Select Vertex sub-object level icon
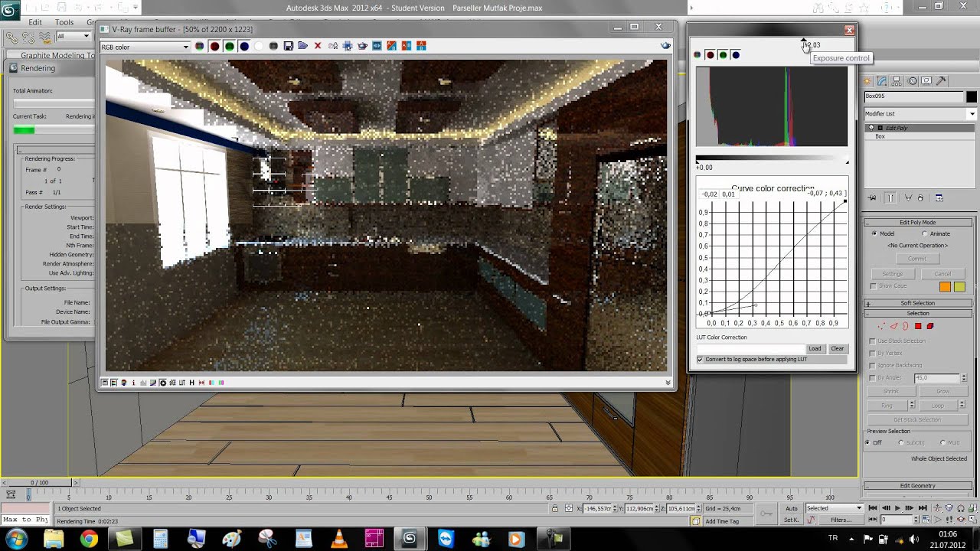 (x=881, y=326)
